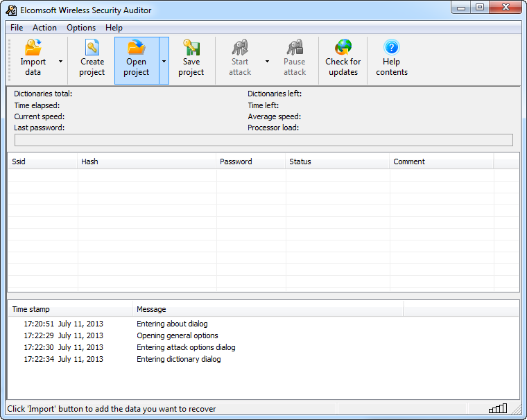Click the 17:22:29 July 11, 2013 timestamp
The image size is (527, 420).
tap(64, 335)
